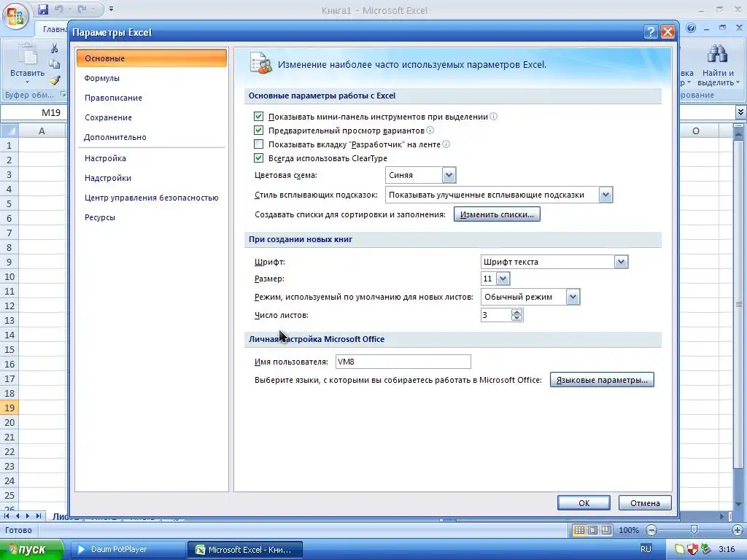This screenshot has width=747, height=560.
Task: Click the RU language indicator in taskbar
Action: pos(646,549)
